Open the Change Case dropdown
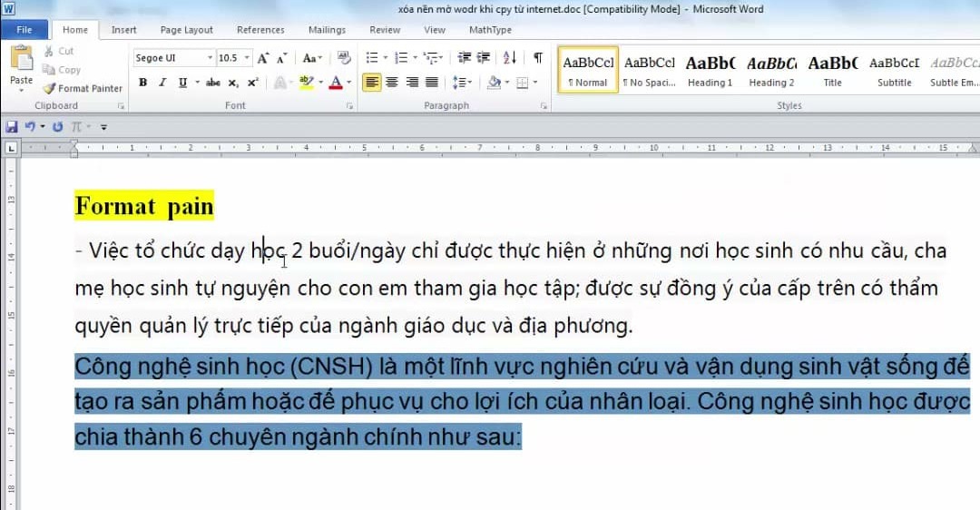 pyautogui.click(x=312, y=58)
